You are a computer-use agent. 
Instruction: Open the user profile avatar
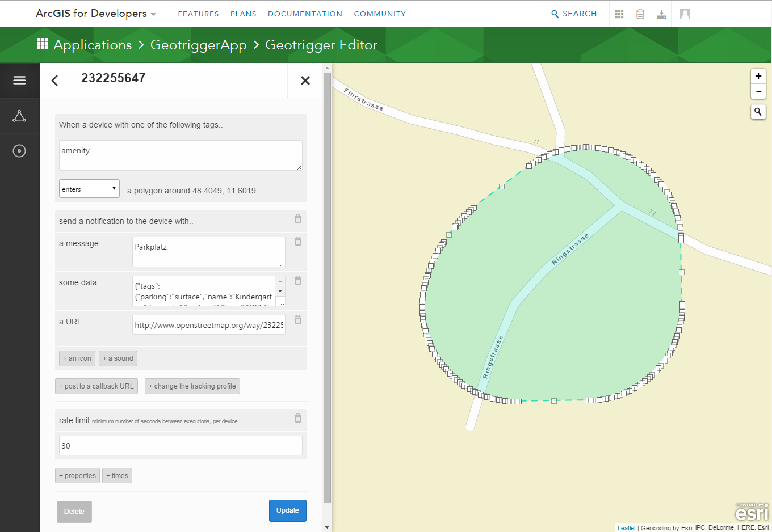pyautogui.click(x=685, y=14)
